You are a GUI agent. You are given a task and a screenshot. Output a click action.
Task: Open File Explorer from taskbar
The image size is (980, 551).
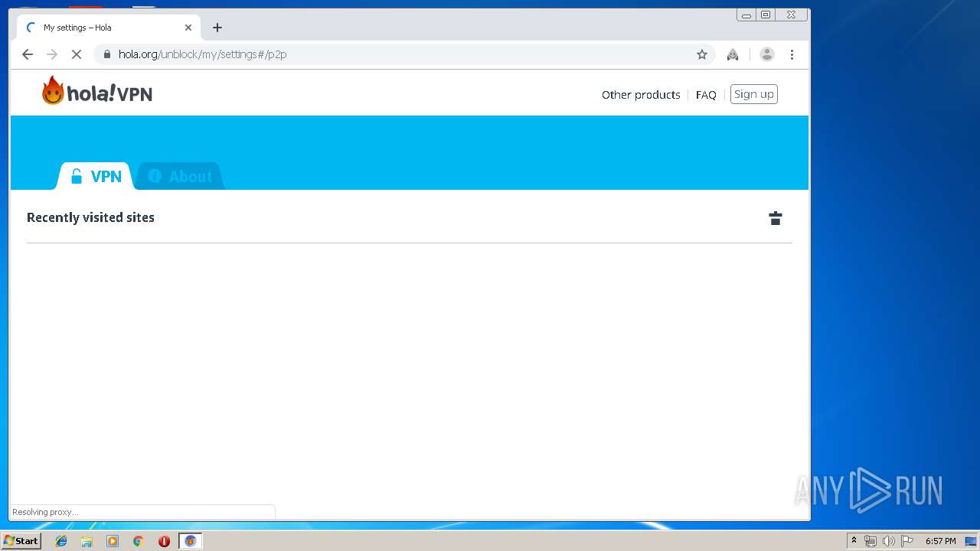(x=87, y=541)
